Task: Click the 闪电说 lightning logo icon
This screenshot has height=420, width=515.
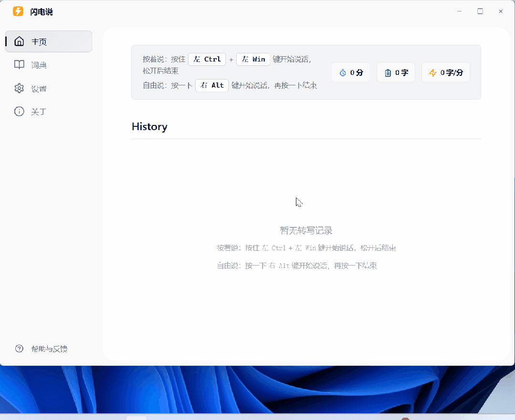Action: coord(18,11)
